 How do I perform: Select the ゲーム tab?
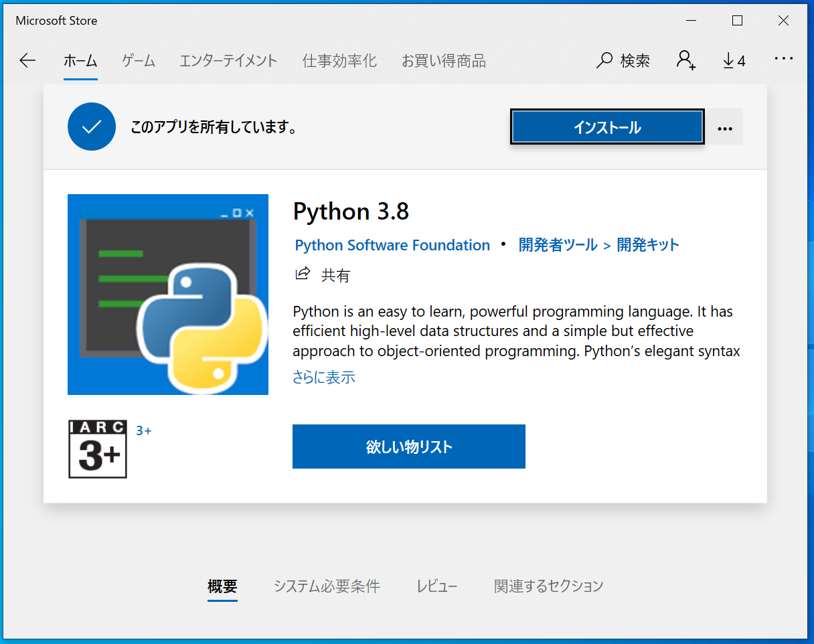click(x=139, y=61)
